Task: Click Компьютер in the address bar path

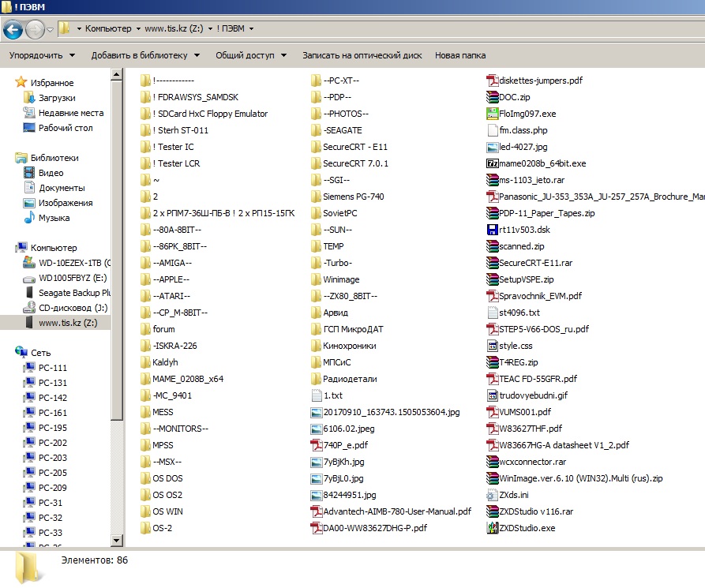Action: [108, 28]
